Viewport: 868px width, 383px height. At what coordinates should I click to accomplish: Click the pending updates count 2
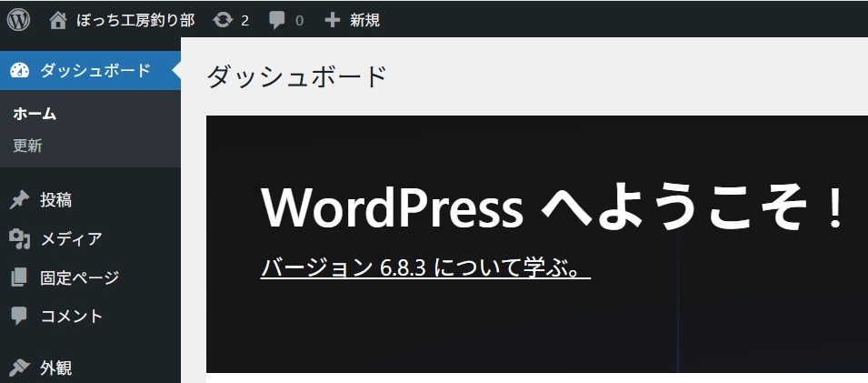(x=245, y=20)
